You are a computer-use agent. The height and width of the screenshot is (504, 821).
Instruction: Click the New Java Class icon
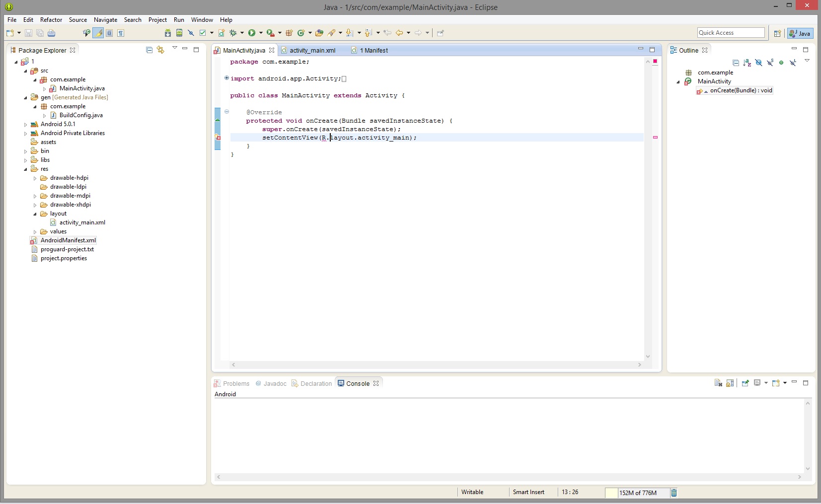click(301, 33)
